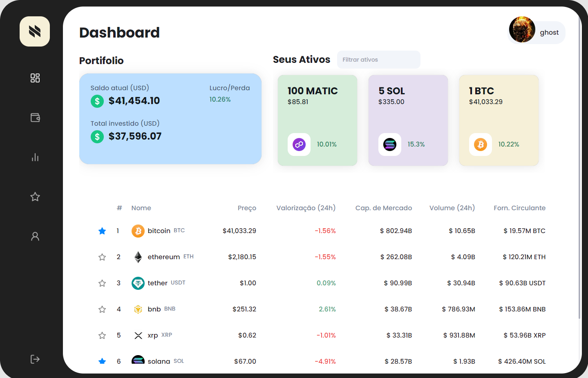Click the vertical scrollbar on the right

tap(579, 163)
